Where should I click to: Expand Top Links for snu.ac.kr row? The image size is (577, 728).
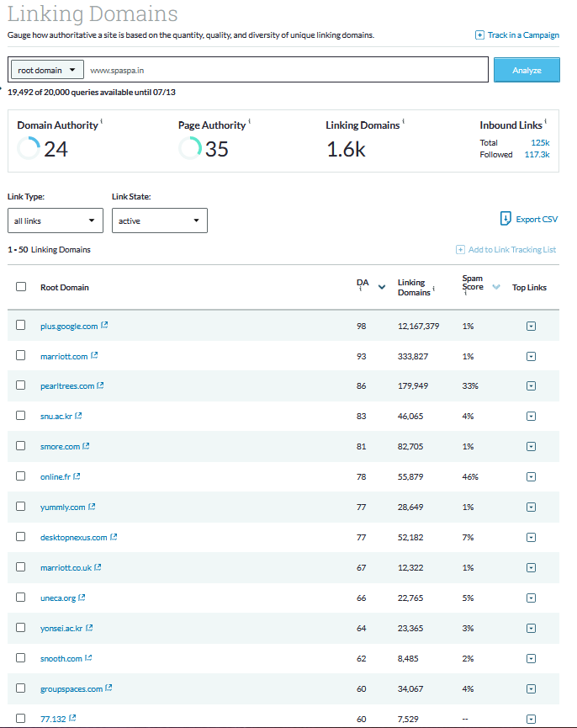(x=531, y=417)
